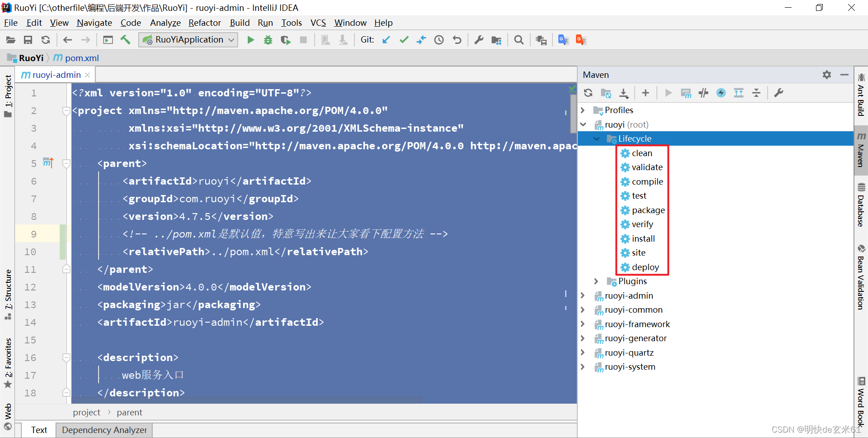Click the Run with Coverage shield icon

coord(286,40)
